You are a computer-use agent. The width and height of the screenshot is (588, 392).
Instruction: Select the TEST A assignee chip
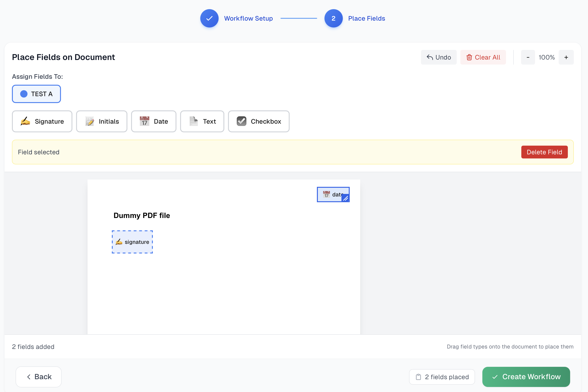[36, 94]
